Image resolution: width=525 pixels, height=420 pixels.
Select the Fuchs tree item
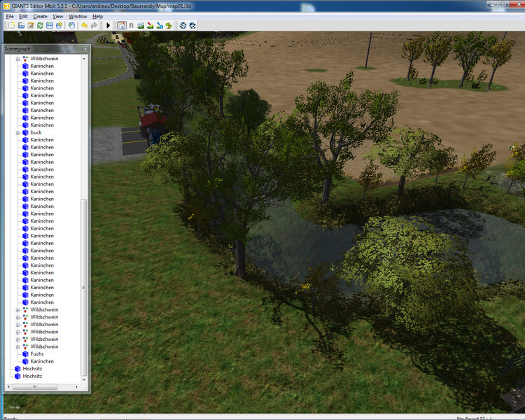coord(37,354)
